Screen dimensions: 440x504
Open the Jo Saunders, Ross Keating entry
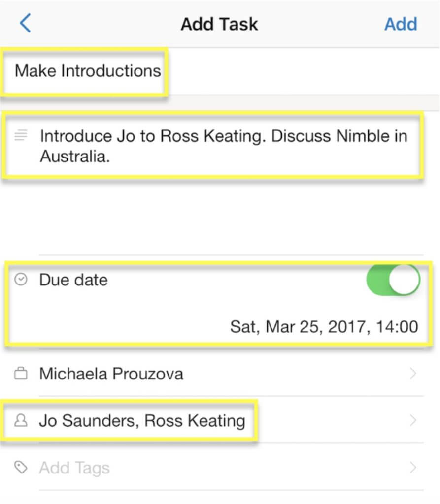[142, 421]
